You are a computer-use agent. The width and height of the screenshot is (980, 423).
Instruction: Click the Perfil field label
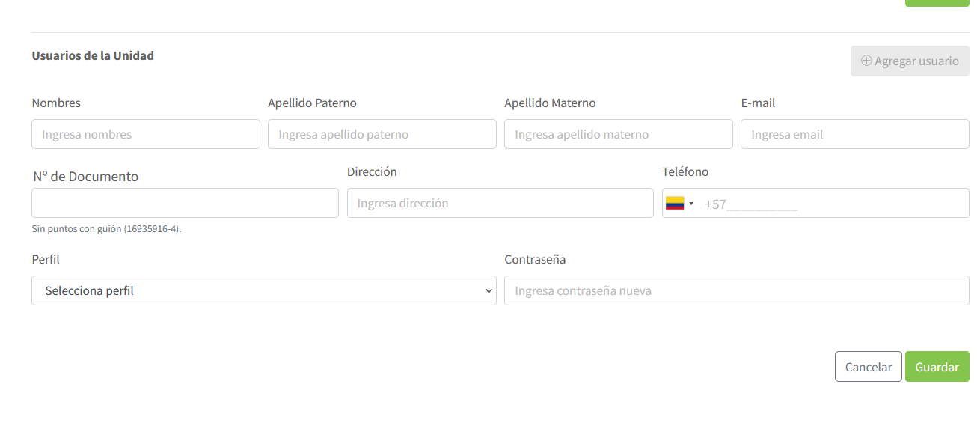click(x=46, y=259)
